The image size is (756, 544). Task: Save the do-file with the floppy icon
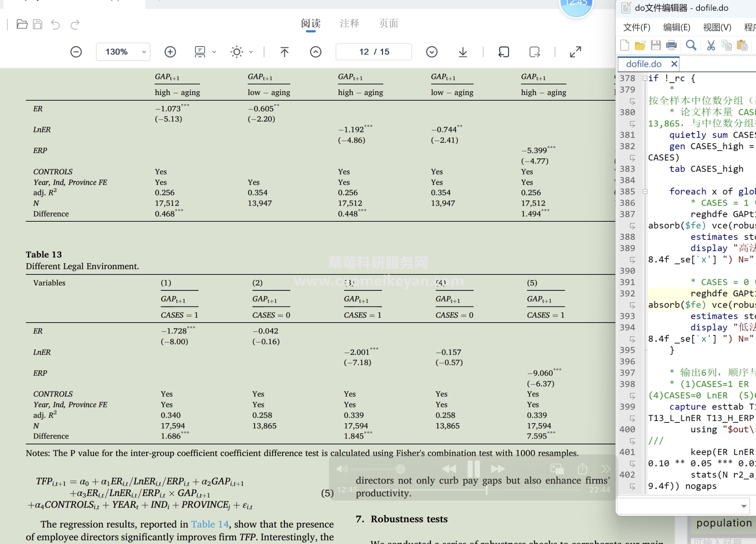tap(656, 45)
